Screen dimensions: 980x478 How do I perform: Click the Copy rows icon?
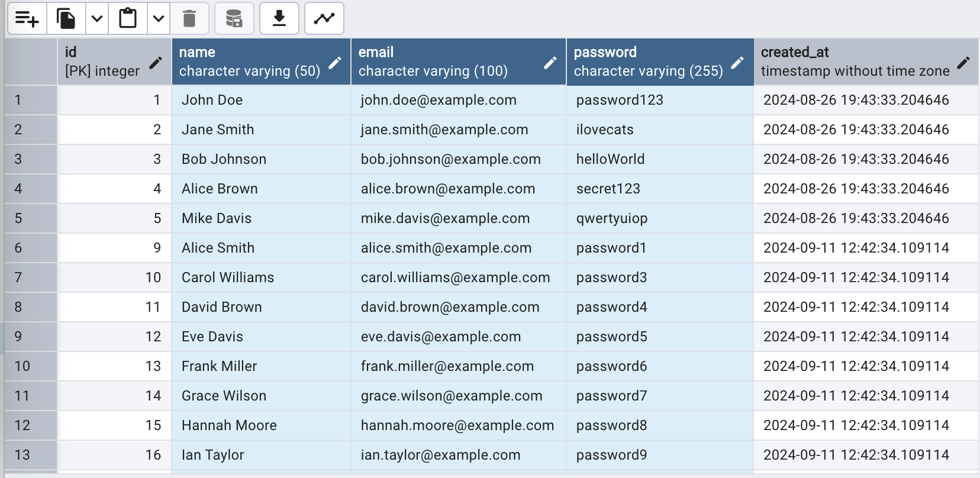(x=66, y=19)
